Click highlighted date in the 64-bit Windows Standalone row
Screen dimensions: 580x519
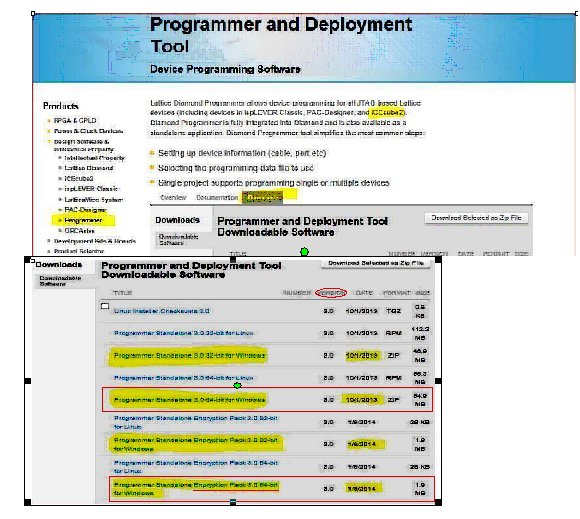(362, 400)
